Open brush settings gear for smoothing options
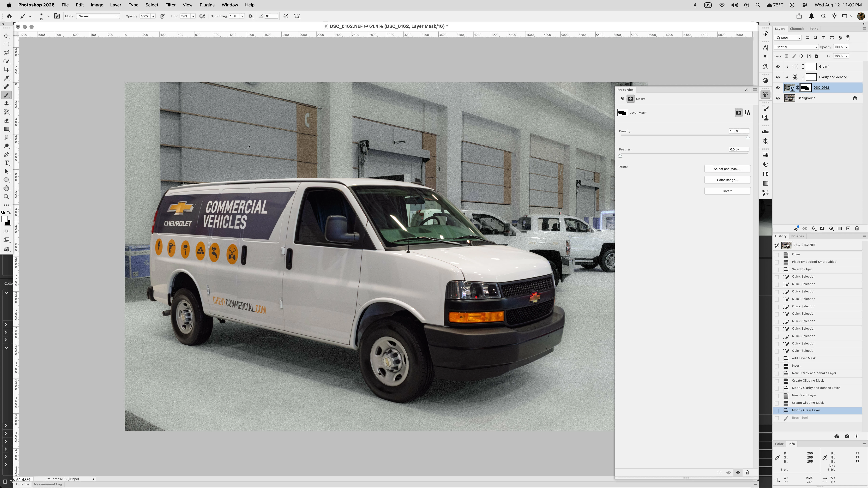Screen dimensions: 868x488 tap(251, 16)
